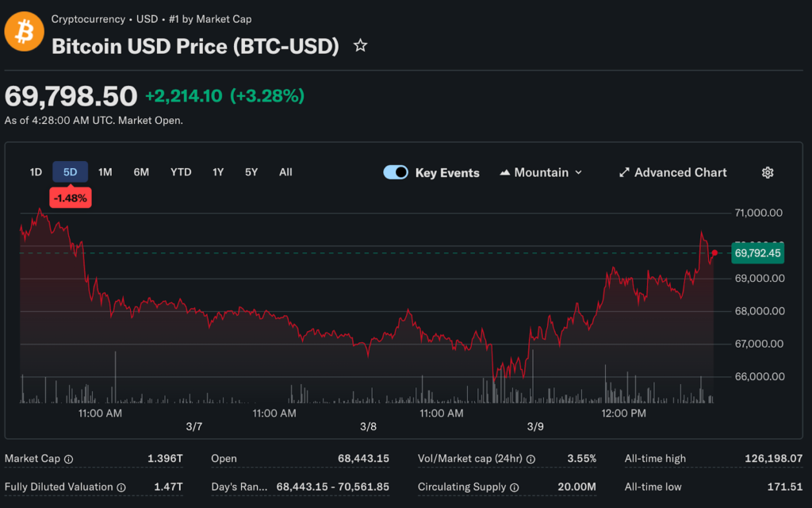Show the 5Y chart range
The height and width of the screenshot is (508, 812).
pos(251,172)
